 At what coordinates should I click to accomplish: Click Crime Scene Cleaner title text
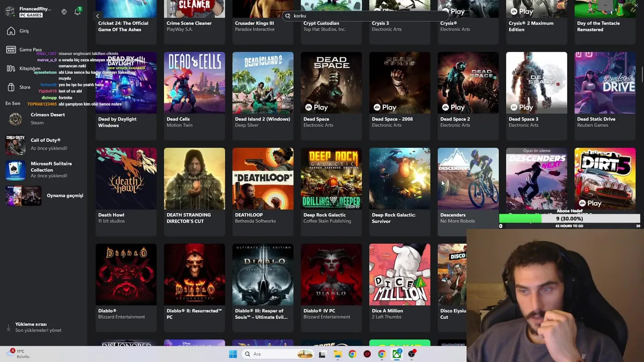[x=189, y=23]
